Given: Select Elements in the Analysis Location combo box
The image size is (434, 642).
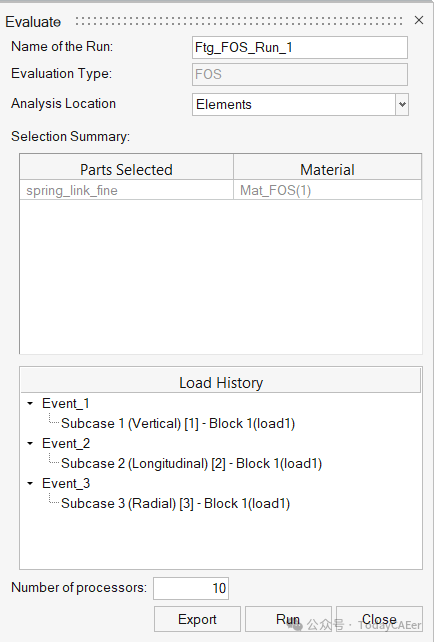Looking at the screenshot, I should point(294,104).
